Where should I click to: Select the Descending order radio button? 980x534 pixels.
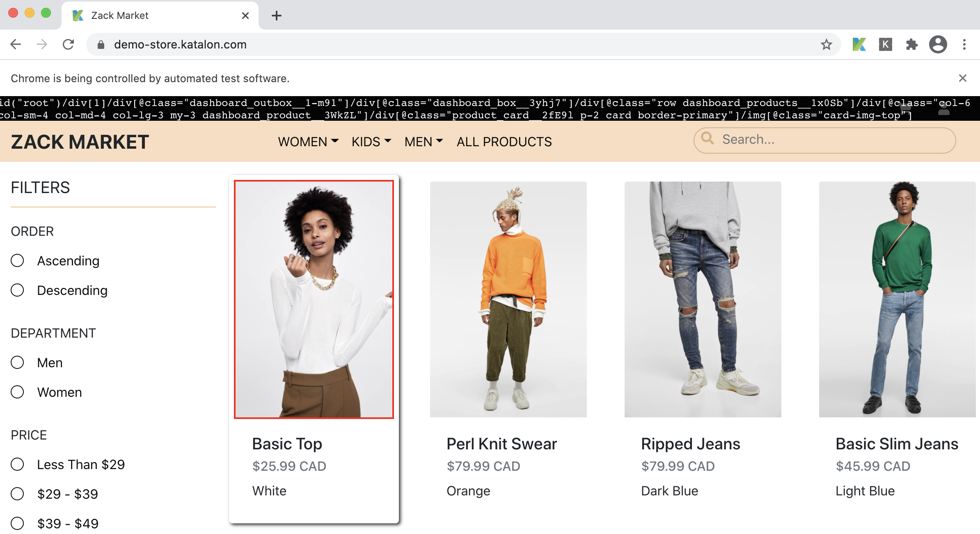(17, 290)
